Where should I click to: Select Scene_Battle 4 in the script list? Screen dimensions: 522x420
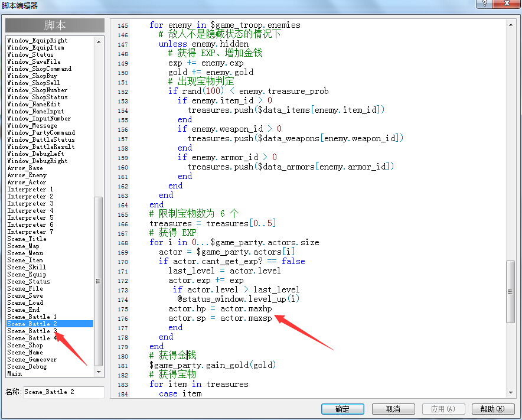[32, 338]
